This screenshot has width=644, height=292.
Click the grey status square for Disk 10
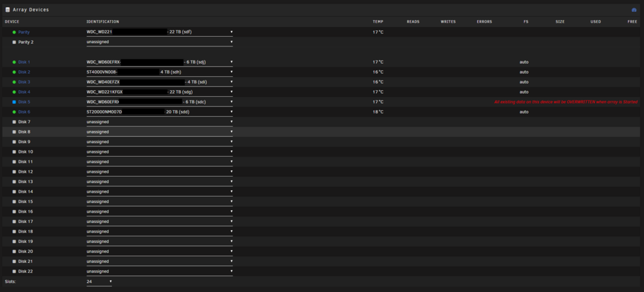(x=14, y=151)
